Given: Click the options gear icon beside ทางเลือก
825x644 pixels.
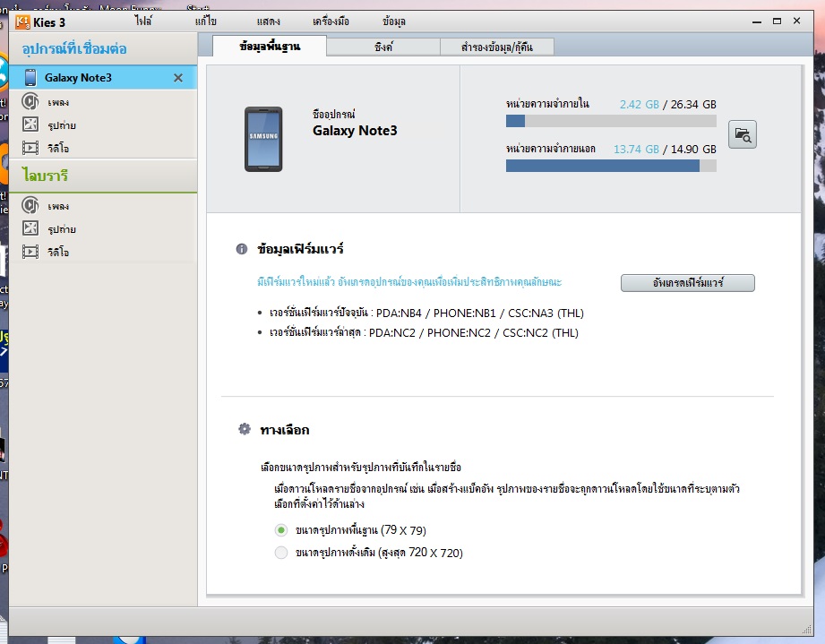Looking at the screenshot, I should pos(245,429).
